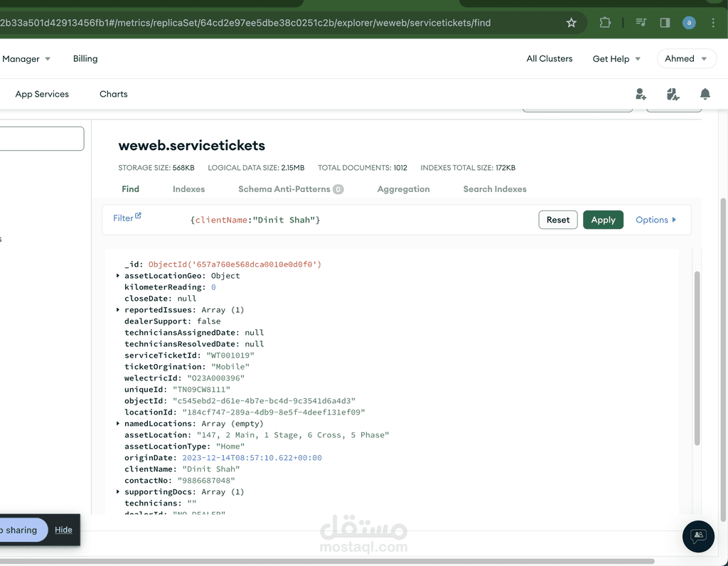Click the originDate timestamp value
Viewport: 728px width, 566px height.
point(252,458)
